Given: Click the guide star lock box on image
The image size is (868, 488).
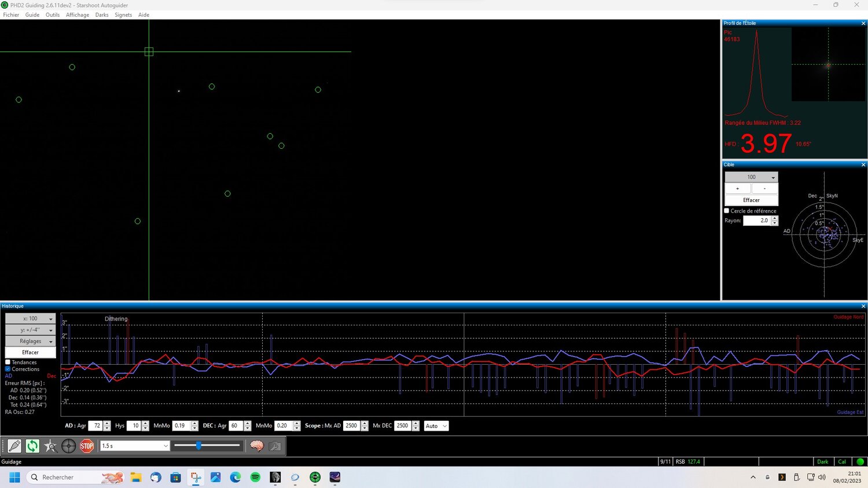Looking at the screenshot, I should [x=149, y=52].
